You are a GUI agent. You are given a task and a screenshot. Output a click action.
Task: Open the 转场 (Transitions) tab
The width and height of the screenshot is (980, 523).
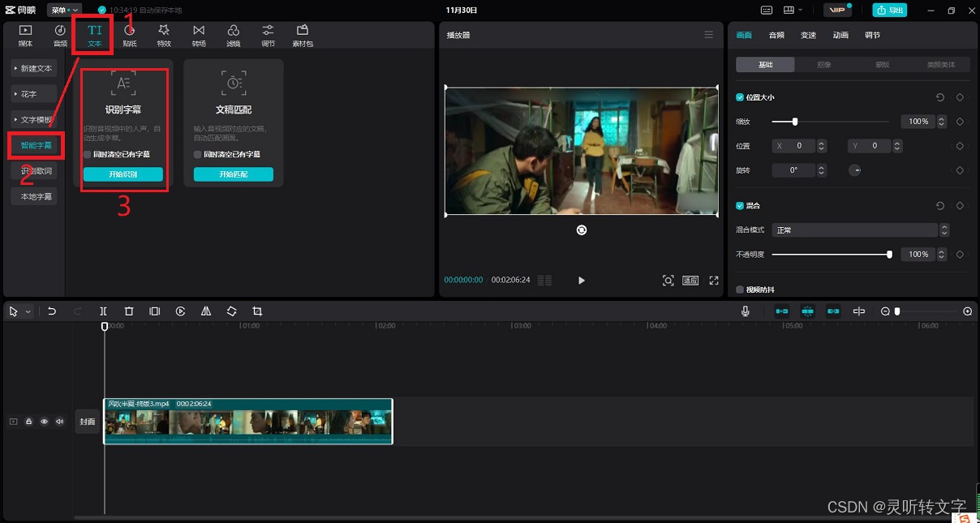point(199,36)
